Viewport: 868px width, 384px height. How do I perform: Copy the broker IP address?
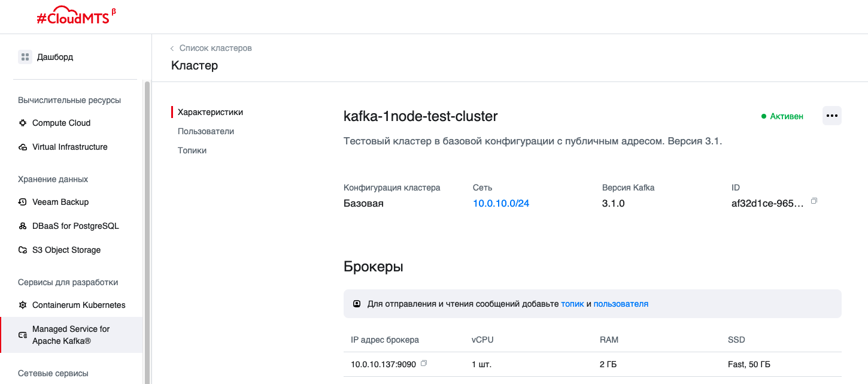(424, 363)
